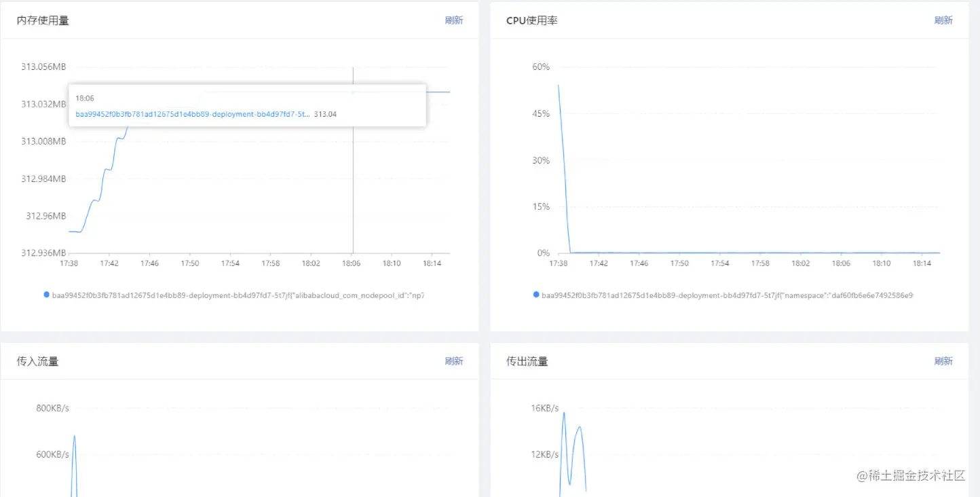Click 17:50 time tick on memory chart
The width and height of the screenshot is (980, 497).
click(190, 263)
